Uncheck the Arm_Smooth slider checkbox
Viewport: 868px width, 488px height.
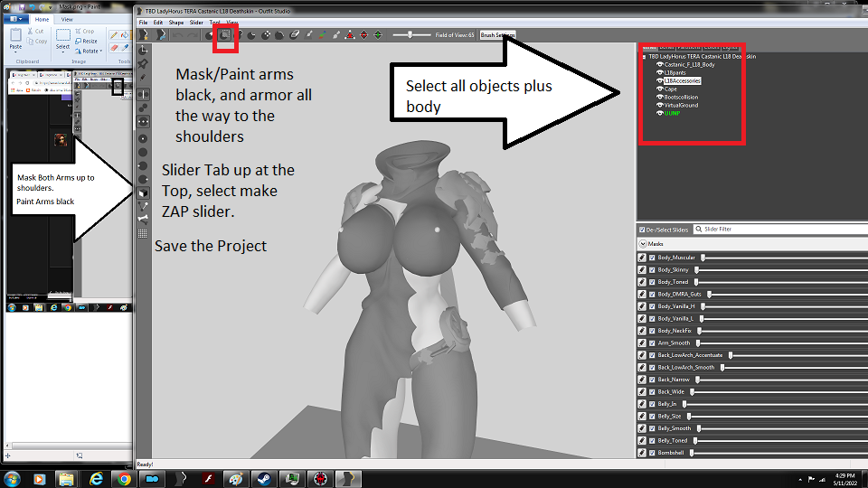(652, 343)
